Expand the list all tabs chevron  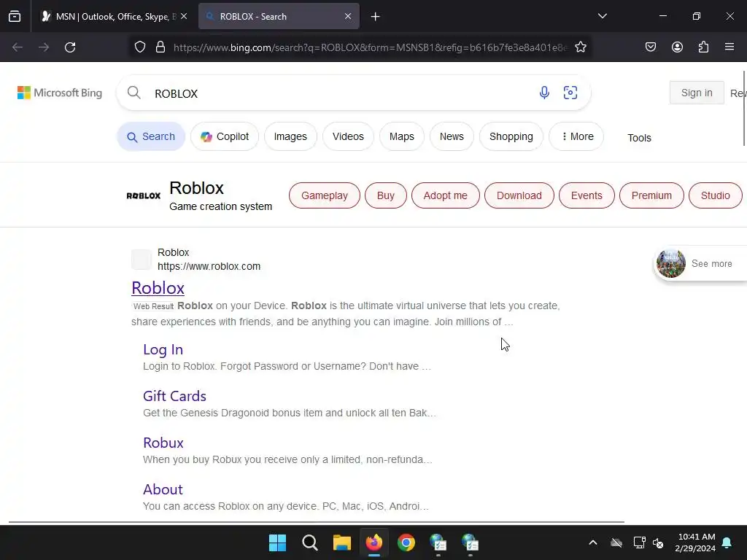tap(602, 16)
